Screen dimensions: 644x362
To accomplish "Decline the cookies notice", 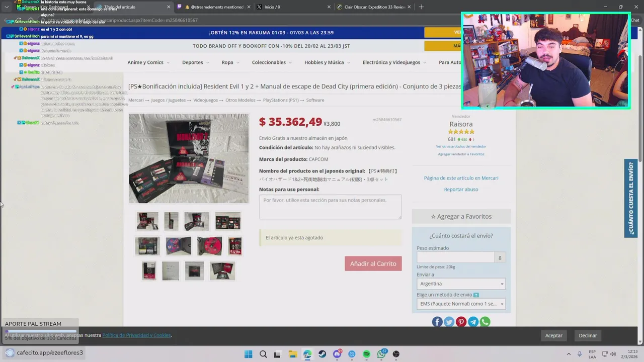I will (588, 335).
